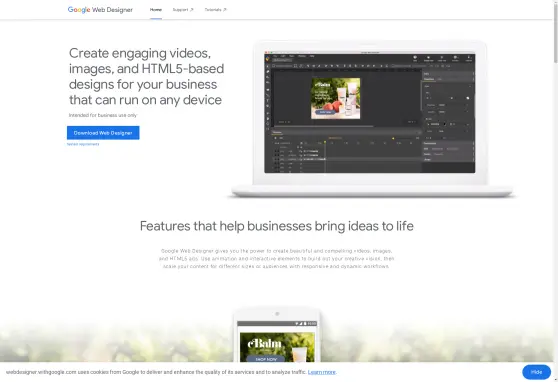The image size is (558, 382).
Task: Click the eBalm ad in the phone mockup
Action: coord(277,347)
